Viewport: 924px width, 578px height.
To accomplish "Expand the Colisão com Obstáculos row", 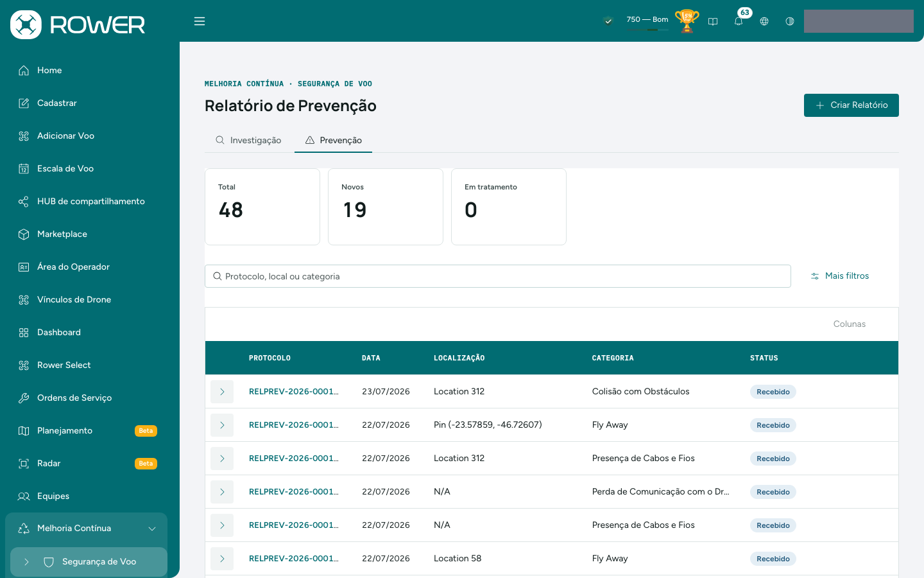I will pyautogui.click(x=222, y=392).
